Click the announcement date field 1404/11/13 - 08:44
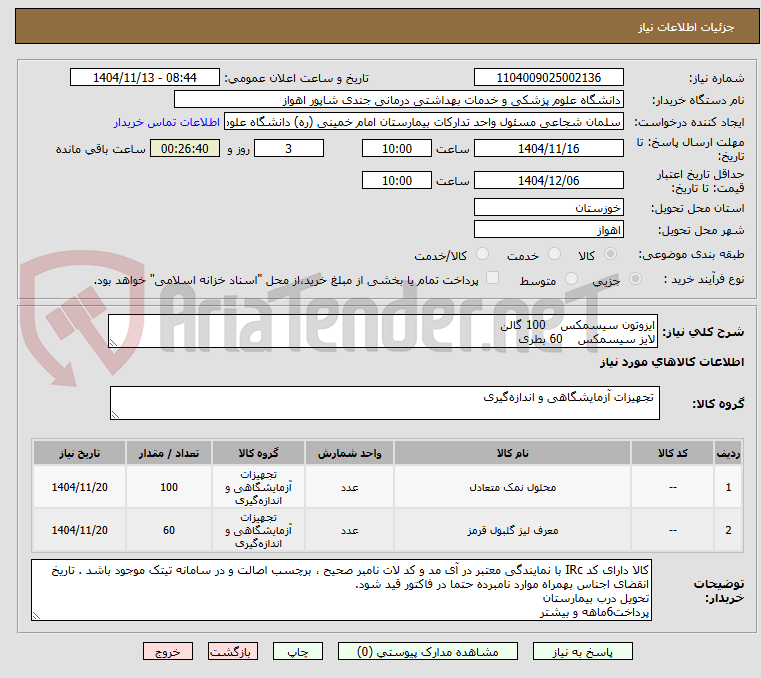The image size is (761, 678). coord(145,78)
